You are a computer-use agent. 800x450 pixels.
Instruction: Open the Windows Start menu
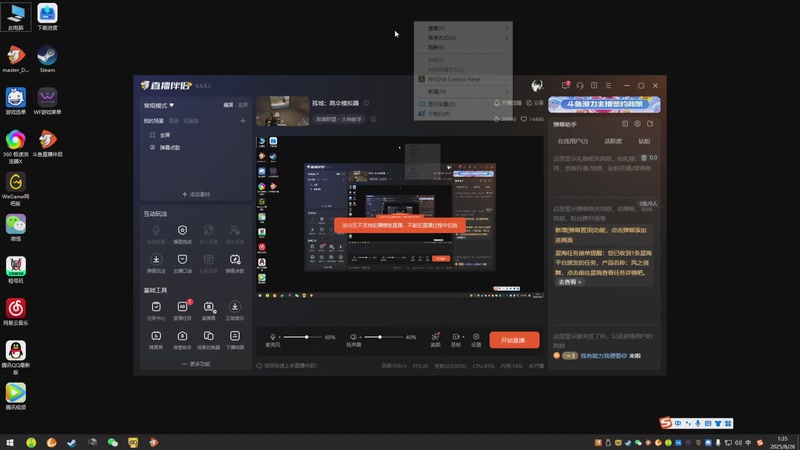click(10, 442)
